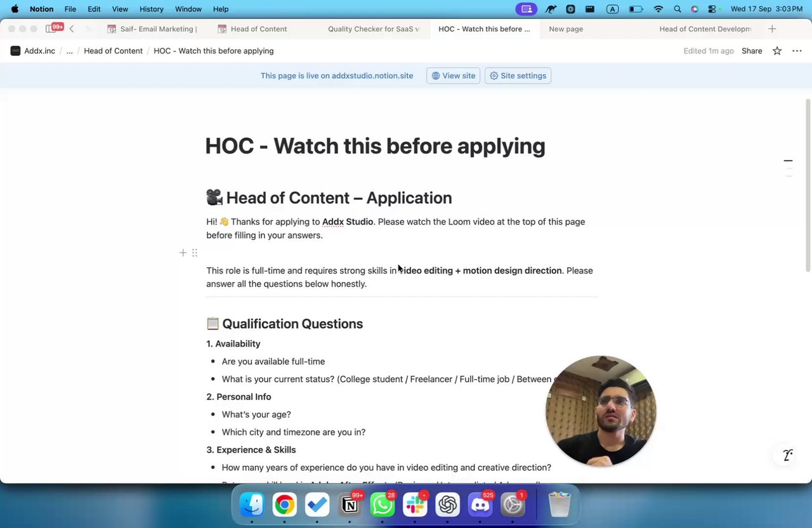Open a new tab with the plus icon
812x528 pixels.
[x=772, y=29]
